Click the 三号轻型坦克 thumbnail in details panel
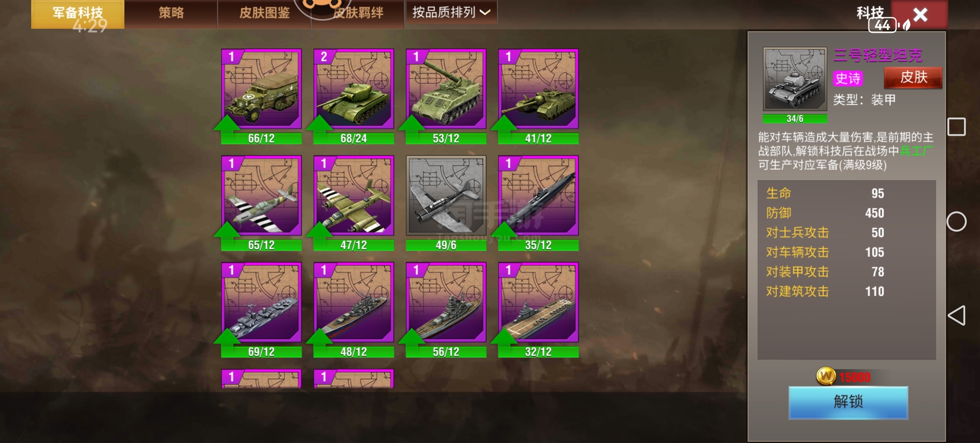Image resolution: width=980 pixels, height=443 pixels. click(795, 79)
